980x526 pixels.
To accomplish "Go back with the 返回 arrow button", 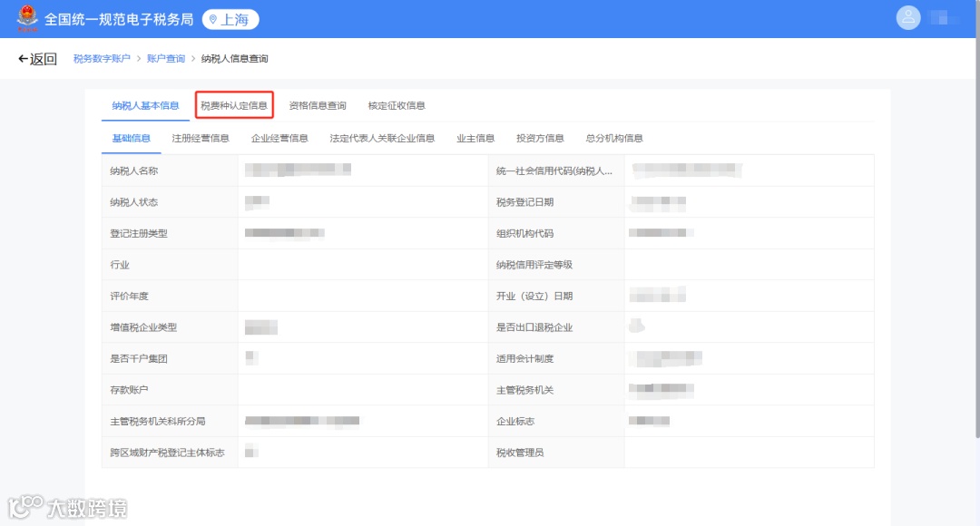I will coord(37,59).
